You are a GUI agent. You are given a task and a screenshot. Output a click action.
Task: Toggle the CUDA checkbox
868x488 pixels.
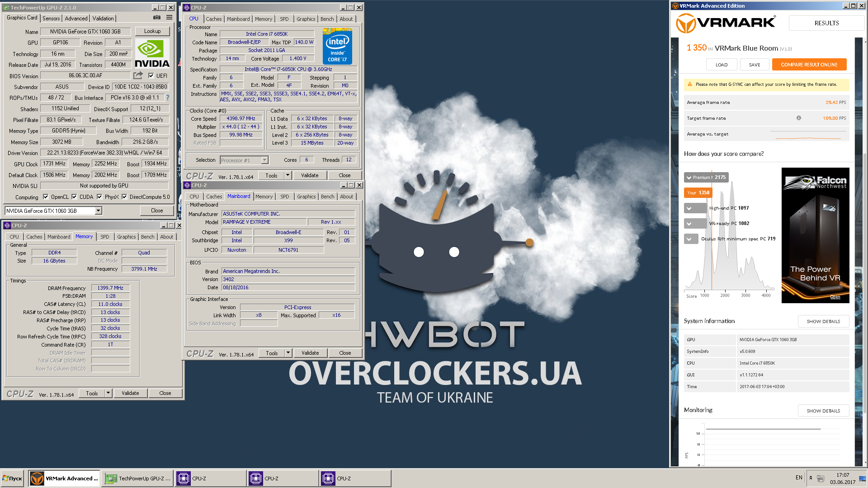click(74, 197)
